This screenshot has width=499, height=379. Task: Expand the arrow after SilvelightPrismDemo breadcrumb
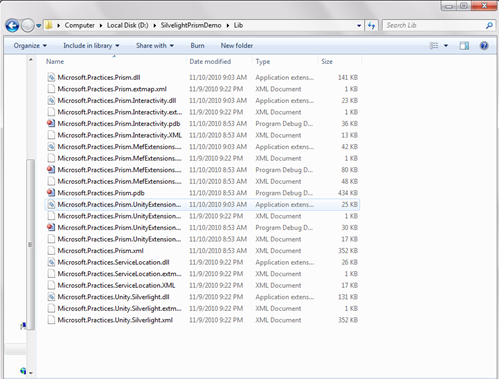pos(228,25)
